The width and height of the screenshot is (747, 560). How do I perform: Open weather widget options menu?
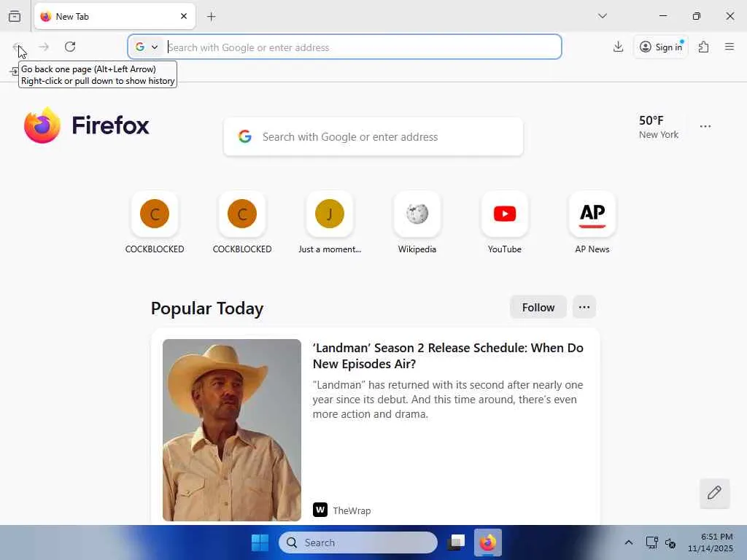click(705, 126)
